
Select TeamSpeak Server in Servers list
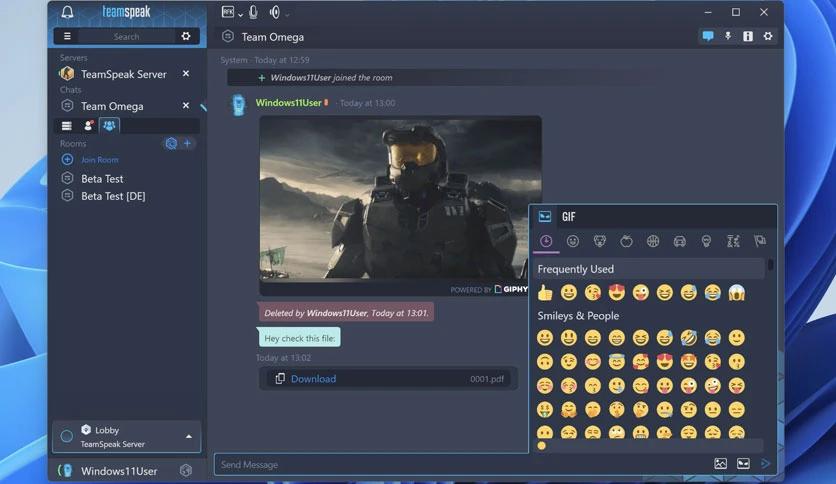(x=123, y=74)
